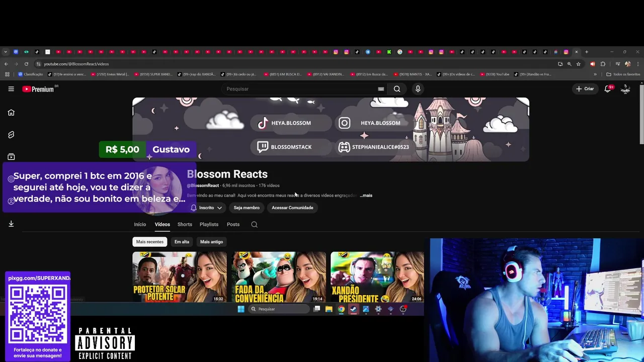The width and height of the screenshot is (644, 362).
Task: Open OBS icon on taskbar
Action: (403, 309)
